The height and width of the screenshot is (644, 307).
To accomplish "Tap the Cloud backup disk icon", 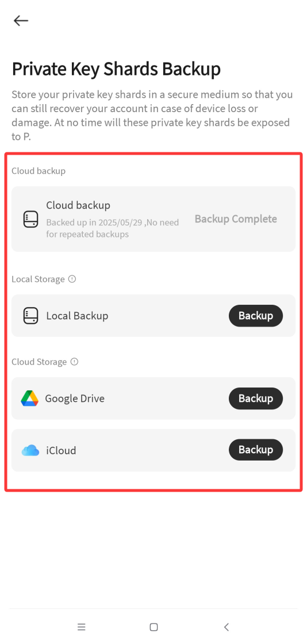I will [x=30, y=219].
